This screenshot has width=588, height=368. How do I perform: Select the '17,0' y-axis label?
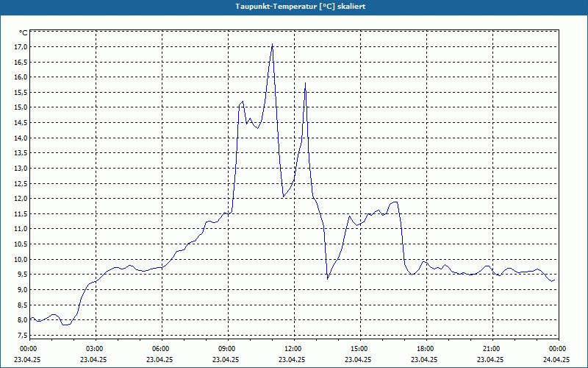(x=21, y=47)
